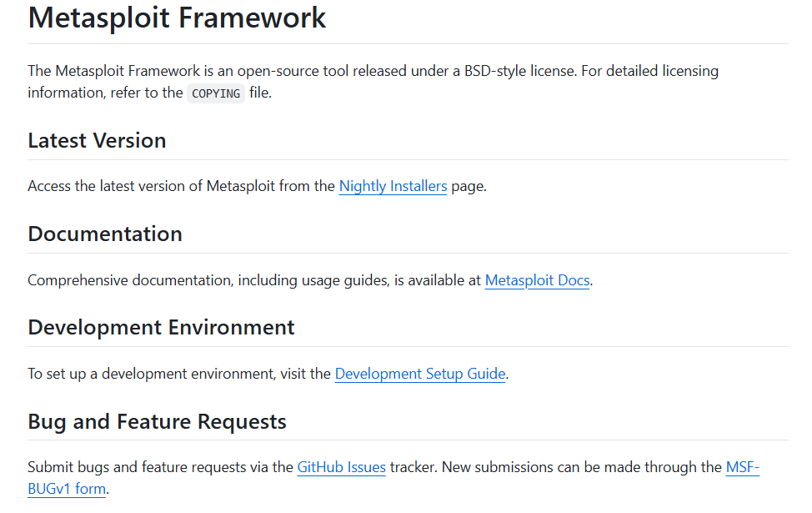Click the Development Environment heading
The height and width of the screenshot is (513, 812).
click(161, 328)
